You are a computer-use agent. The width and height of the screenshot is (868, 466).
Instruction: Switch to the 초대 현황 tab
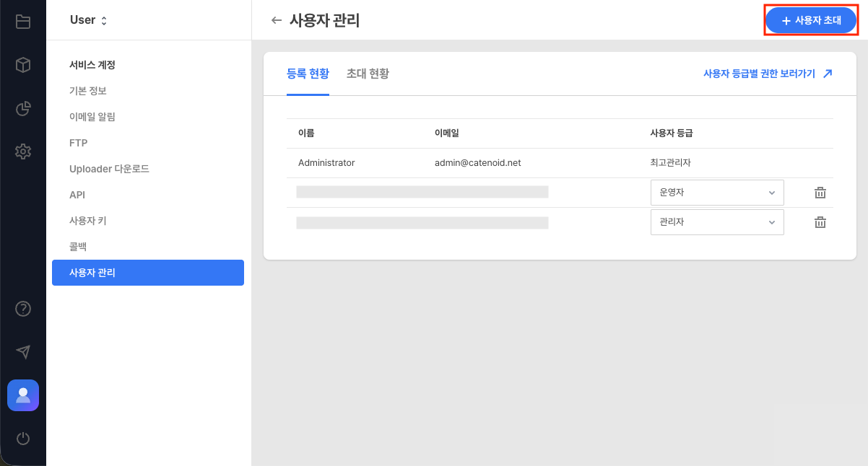pos(367,73)
